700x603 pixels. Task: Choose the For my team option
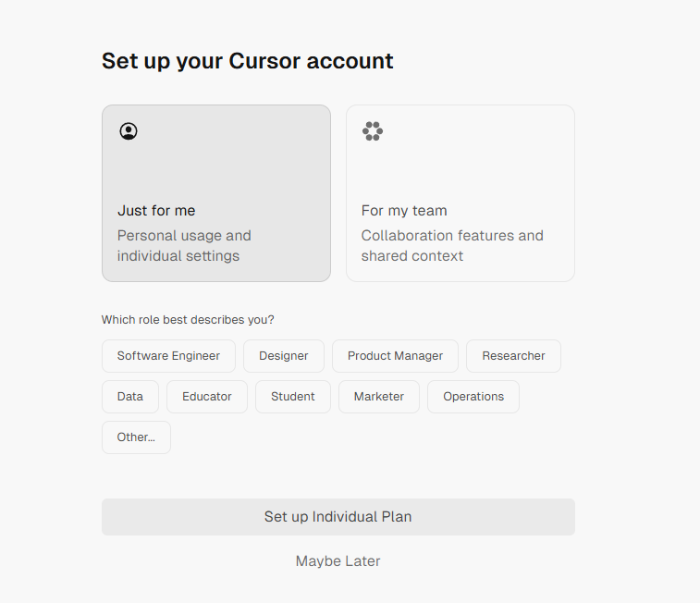461,193
